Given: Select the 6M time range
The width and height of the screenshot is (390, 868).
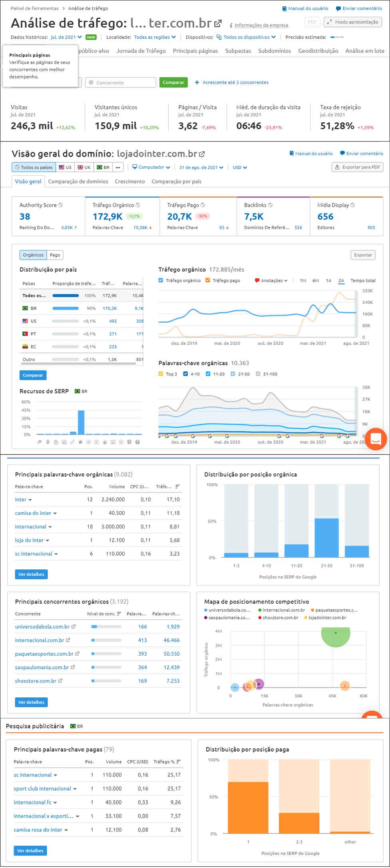Looking at the screenshot, I should [x=316, y=281].
